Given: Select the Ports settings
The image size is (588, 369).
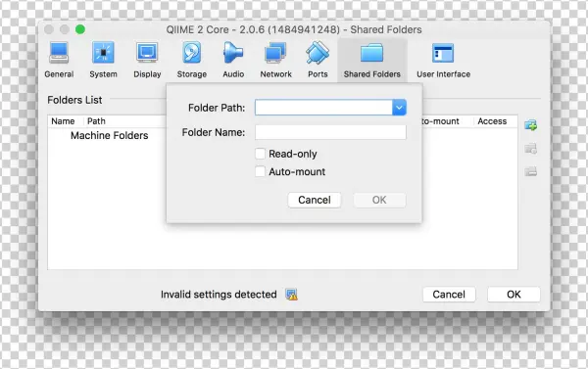Looking at the screenshot, I should [x=318, y=60].
